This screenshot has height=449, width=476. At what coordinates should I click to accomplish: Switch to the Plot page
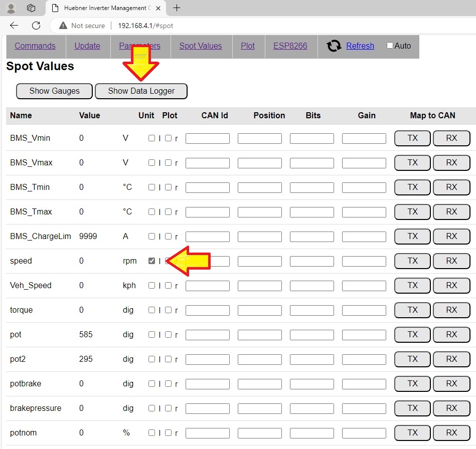pos(248,46)
